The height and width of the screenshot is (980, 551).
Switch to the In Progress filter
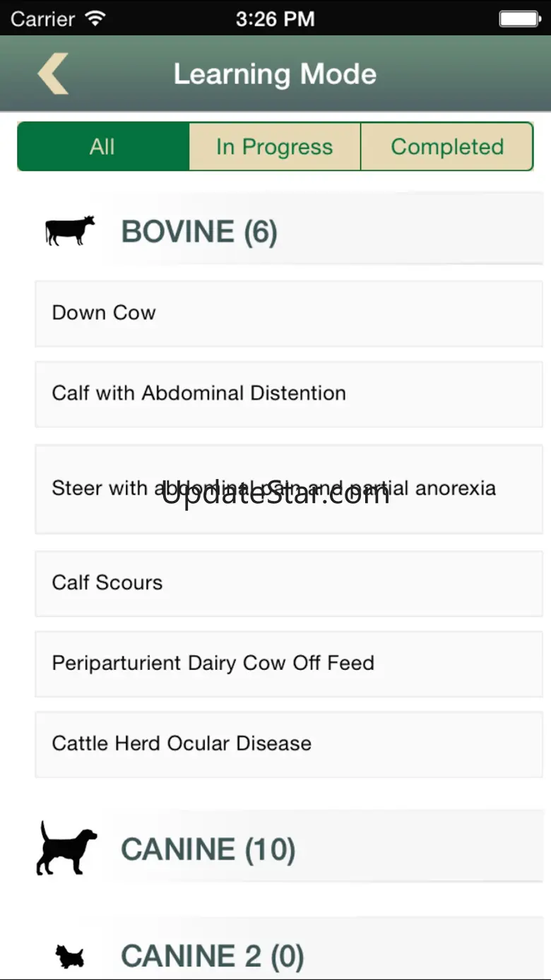(275, 146)
